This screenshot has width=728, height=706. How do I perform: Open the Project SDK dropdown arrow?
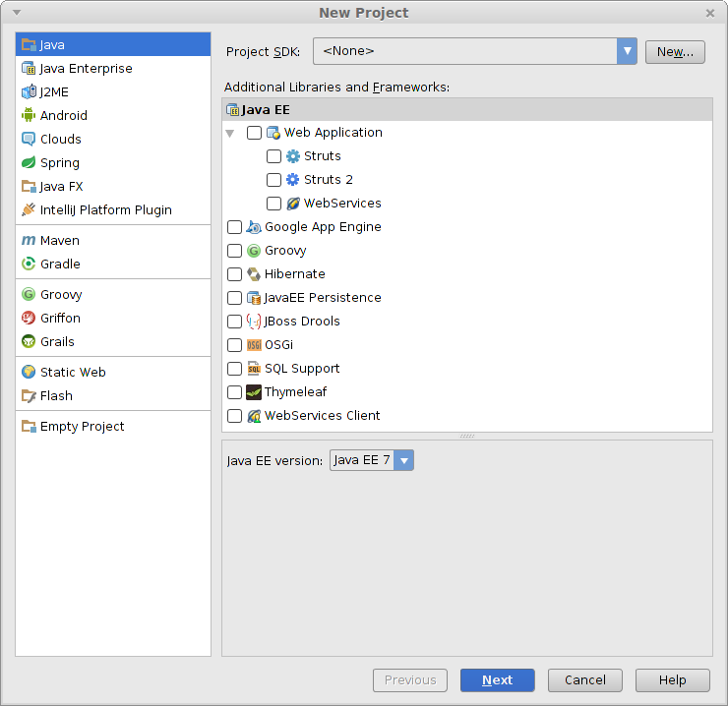627,51
